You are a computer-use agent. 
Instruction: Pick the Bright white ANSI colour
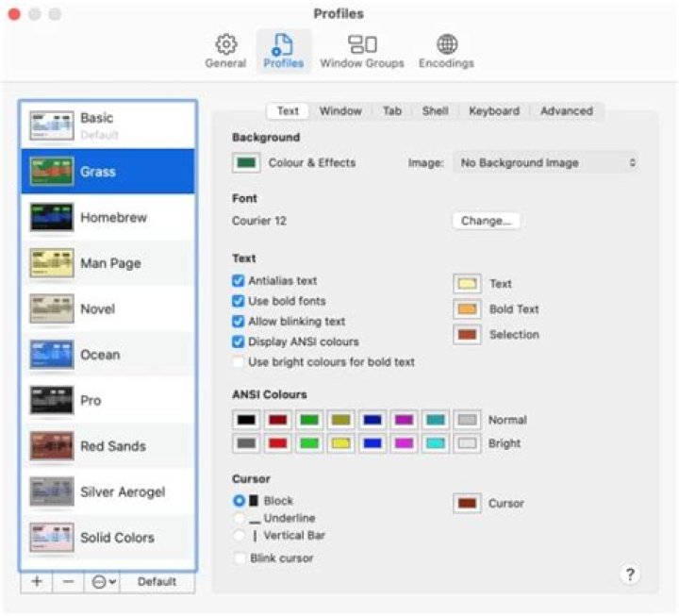467,443
